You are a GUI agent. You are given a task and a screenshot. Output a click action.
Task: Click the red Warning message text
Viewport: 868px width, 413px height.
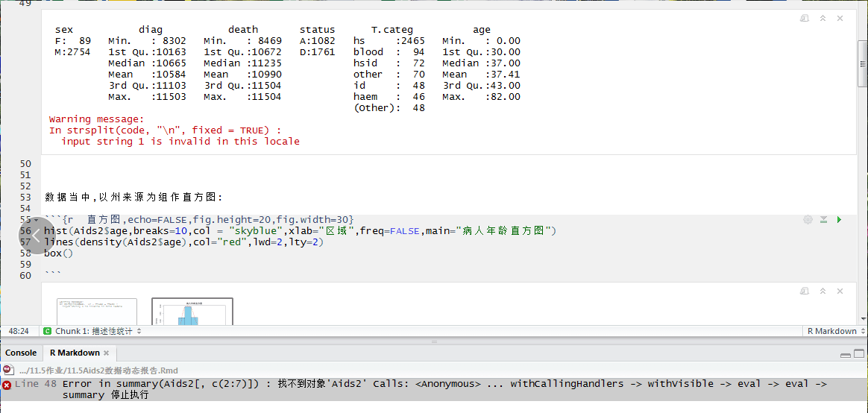point(96,119)
